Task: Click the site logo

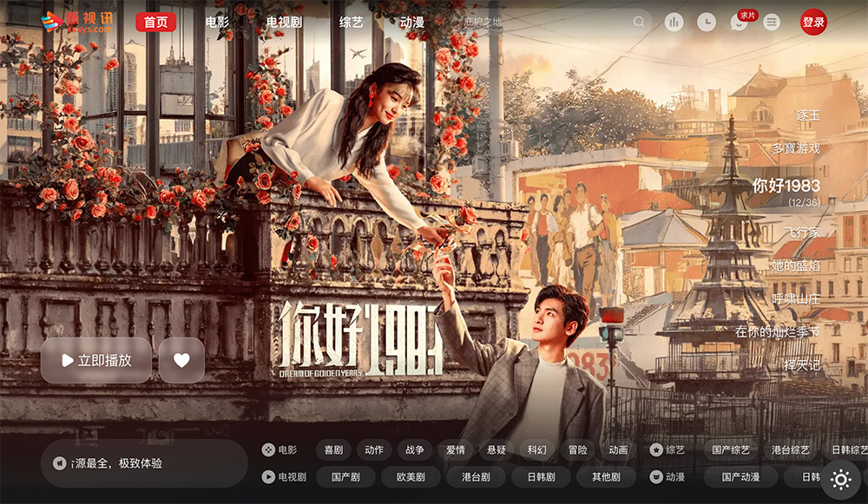Action: [x=78, y=22]
